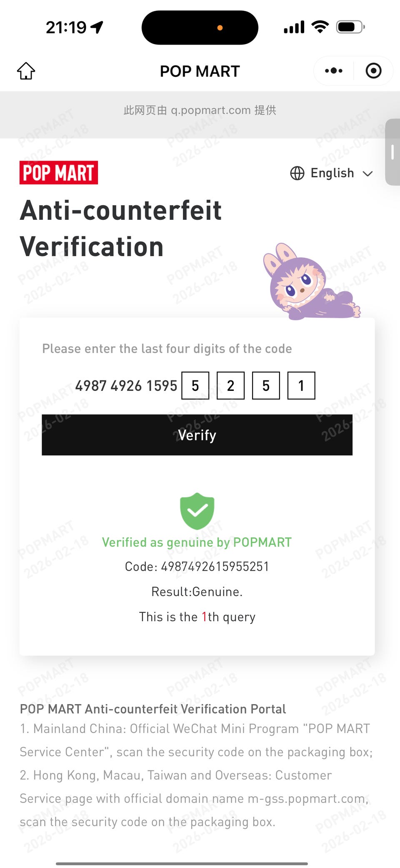Screen dimensions: 400x868
Task: Tap the globe language icon
Action: point(297,173)
